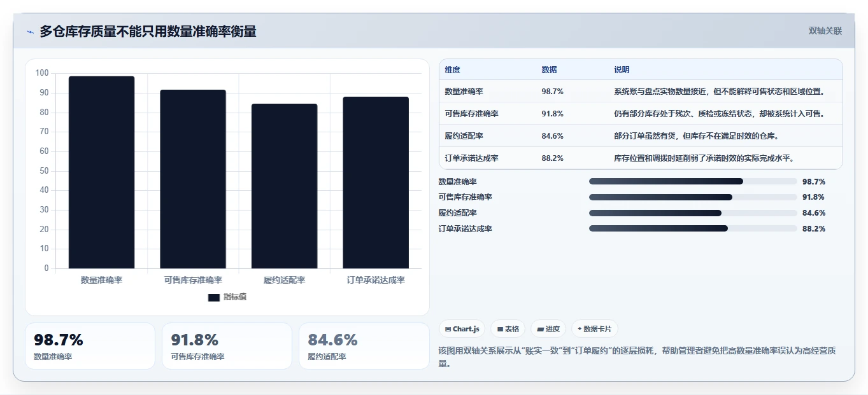The width and height of the screenshot is (868, 395).
Task: Click the 100 tick on the y-axis
Action: coord(42,73)
